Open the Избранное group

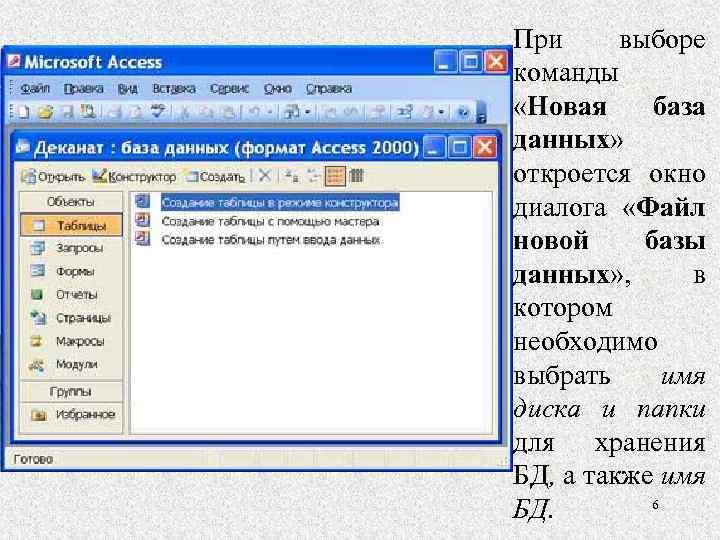tap(71, 415)
